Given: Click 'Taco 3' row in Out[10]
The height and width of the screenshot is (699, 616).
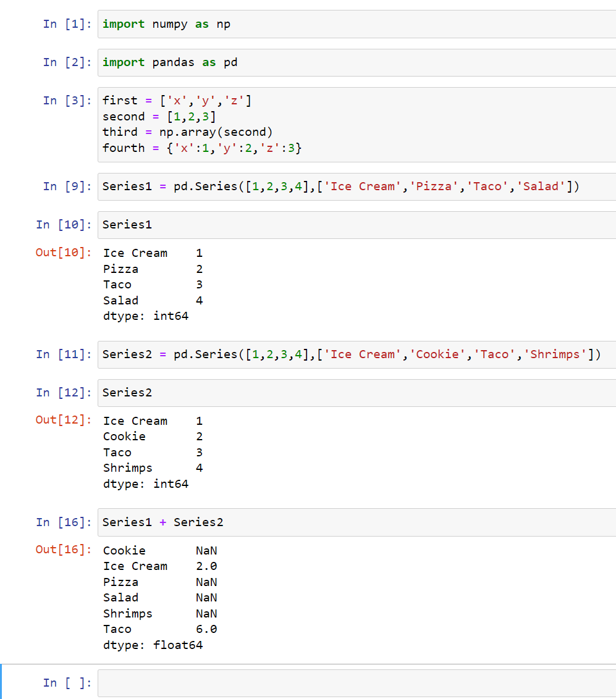Looking at the screenshot, I should (x=153, y=285).
